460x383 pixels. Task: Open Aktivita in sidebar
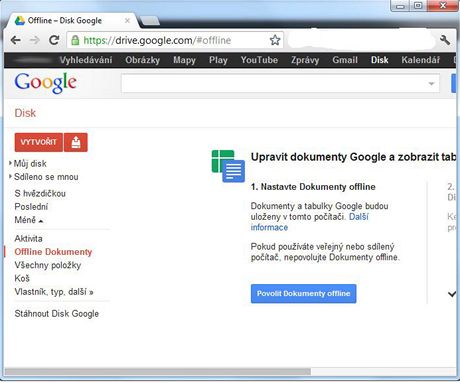[x=28, y=239]
